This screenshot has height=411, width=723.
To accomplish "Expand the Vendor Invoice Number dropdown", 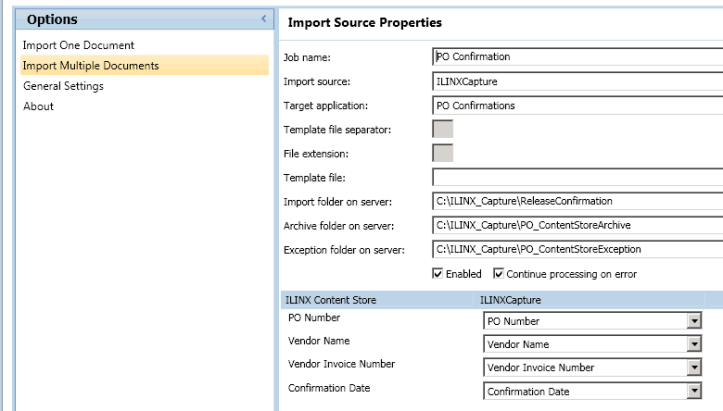I will [693, 368].
